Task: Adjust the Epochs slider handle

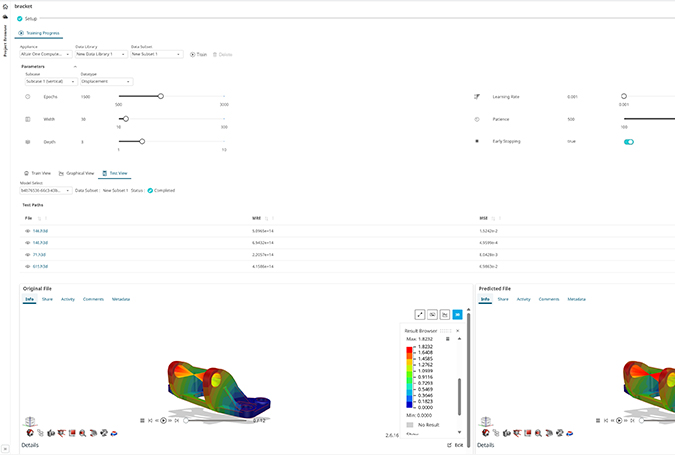Action: [161, 96]
